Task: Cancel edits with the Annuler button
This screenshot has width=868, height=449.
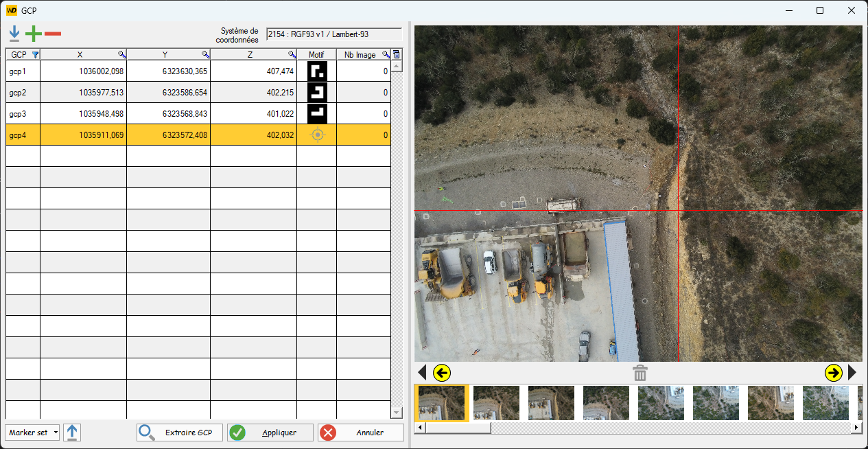Action: click(361, 433)
